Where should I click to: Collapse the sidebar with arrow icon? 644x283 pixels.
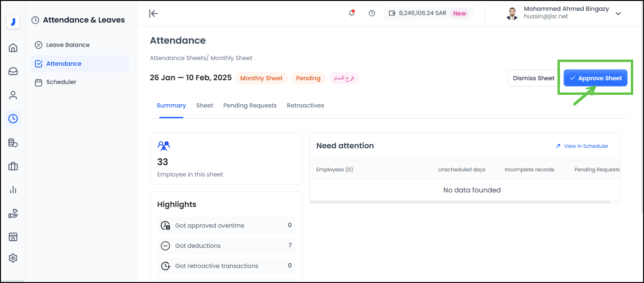[154, 14]
